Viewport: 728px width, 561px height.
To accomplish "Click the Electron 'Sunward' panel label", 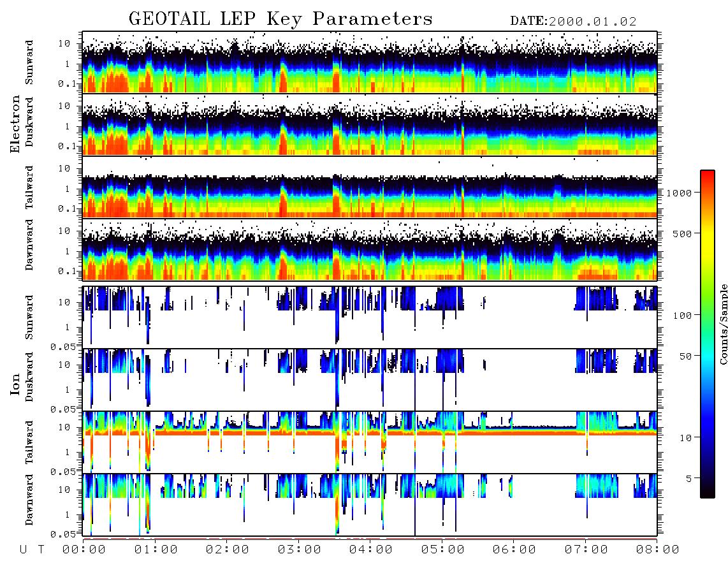I will [29, 62].
